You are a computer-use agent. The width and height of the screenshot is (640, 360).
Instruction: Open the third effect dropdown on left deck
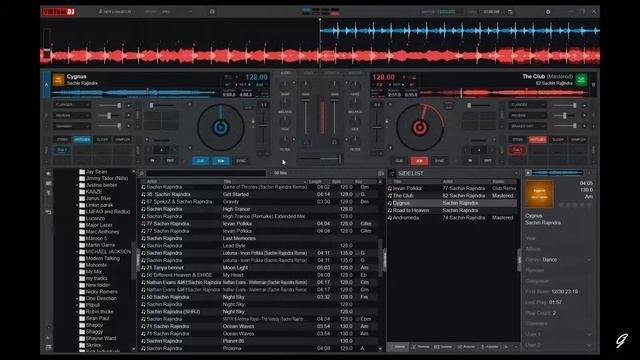pyautogui.click(x=71, y=126)
